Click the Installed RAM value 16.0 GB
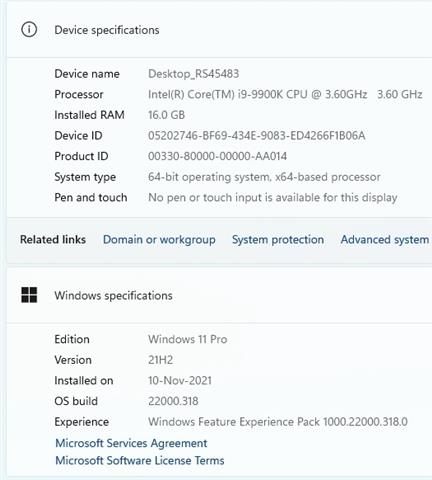The height and width of the screenshot is (480, 432). tap(166, 115)
